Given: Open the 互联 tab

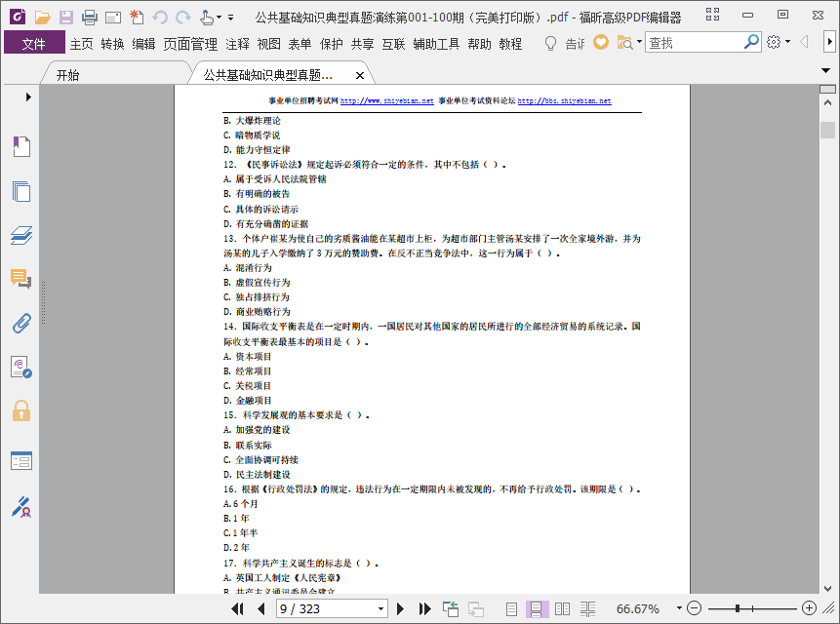Looking at the screenshot, I should tap(393, 44).
